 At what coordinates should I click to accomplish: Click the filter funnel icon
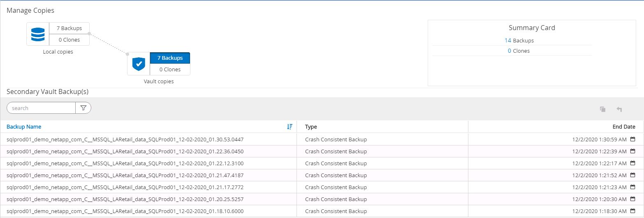click(83, 108)
